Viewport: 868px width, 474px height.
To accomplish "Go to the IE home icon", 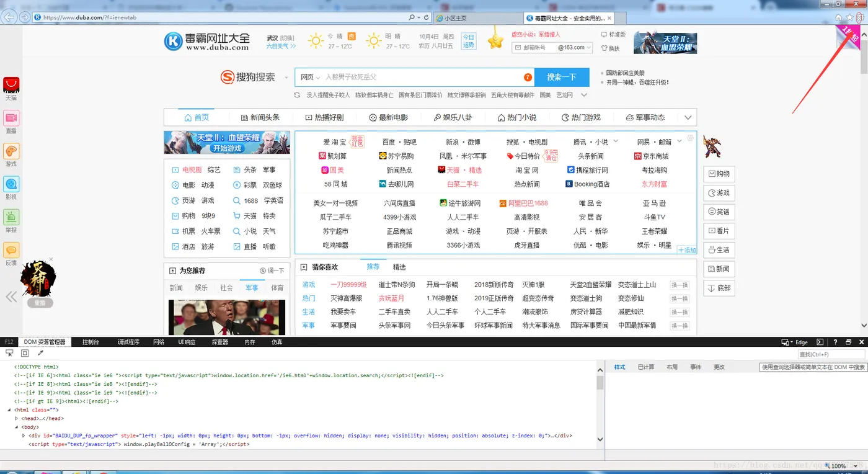I will (838, 17).
